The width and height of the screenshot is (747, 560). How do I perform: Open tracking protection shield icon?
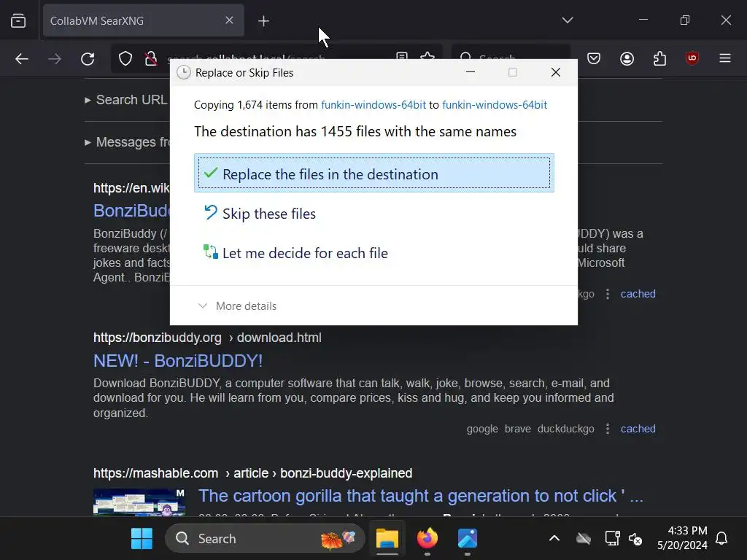click(x=125, y=58)
